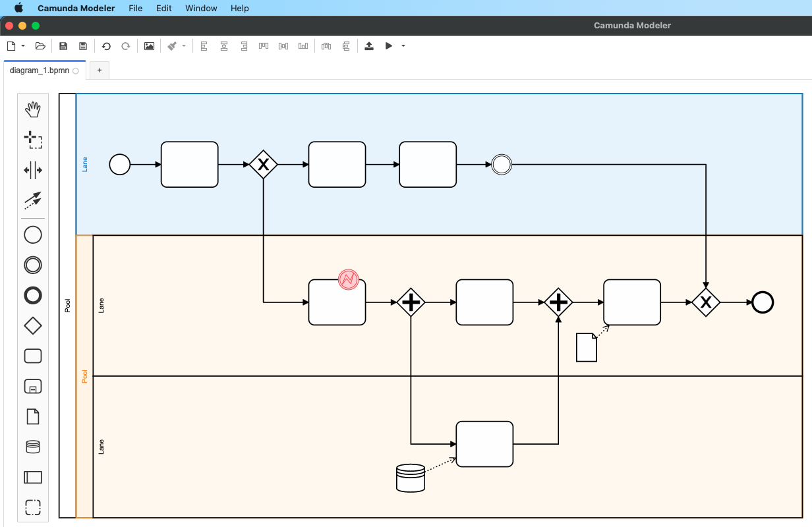Expand the color picker dropdown arrow
The width and height of the screenshot is (812, 527).
coord(183,45)
